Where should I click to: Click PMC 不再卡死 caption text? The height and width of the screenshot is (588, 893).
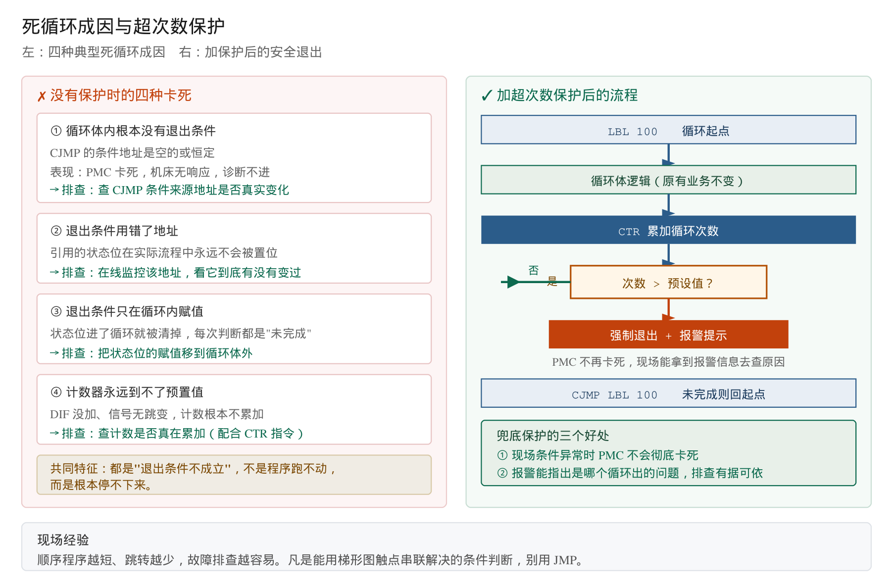(668, 362)
